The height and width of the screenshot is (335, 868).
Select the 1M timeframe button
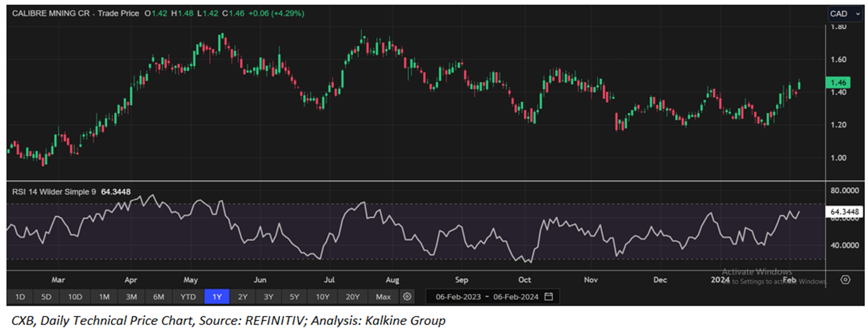pyautogui.click(x=104, y=297)
